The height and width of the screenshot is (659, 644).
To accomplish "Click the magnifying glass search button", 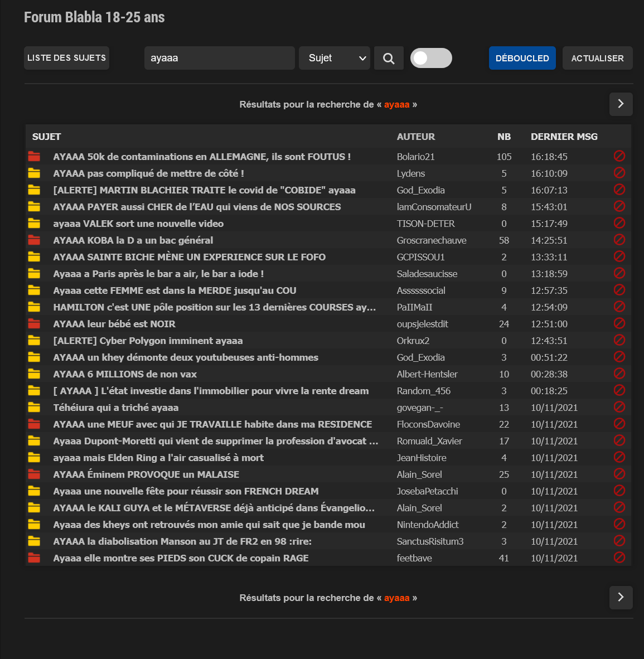I will click(x=389, y=58).
